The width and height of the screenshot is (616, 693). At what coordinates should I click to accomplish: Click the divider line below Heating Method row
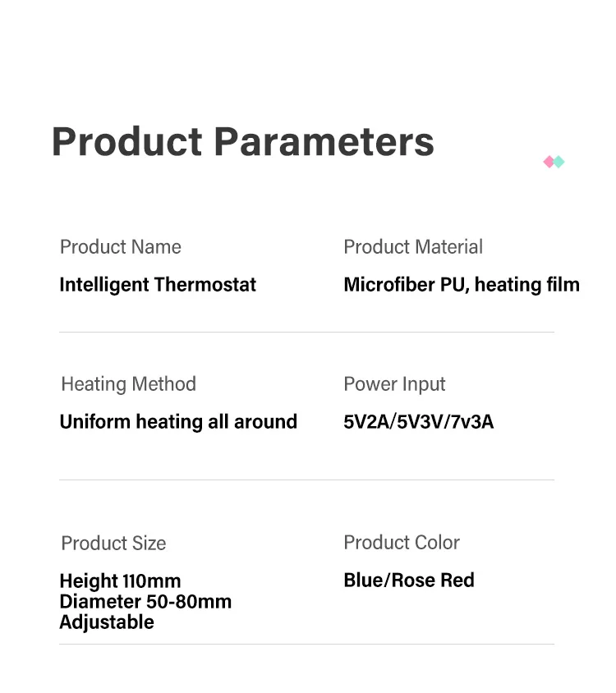306,480
